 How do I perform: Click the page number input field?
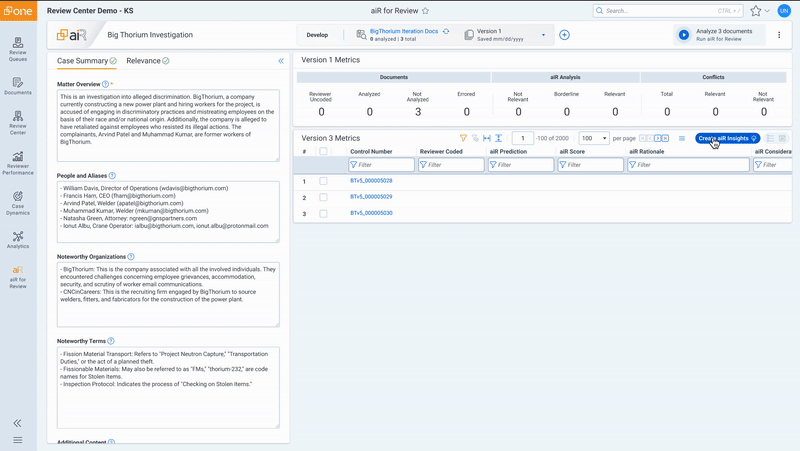coord(523,138)
